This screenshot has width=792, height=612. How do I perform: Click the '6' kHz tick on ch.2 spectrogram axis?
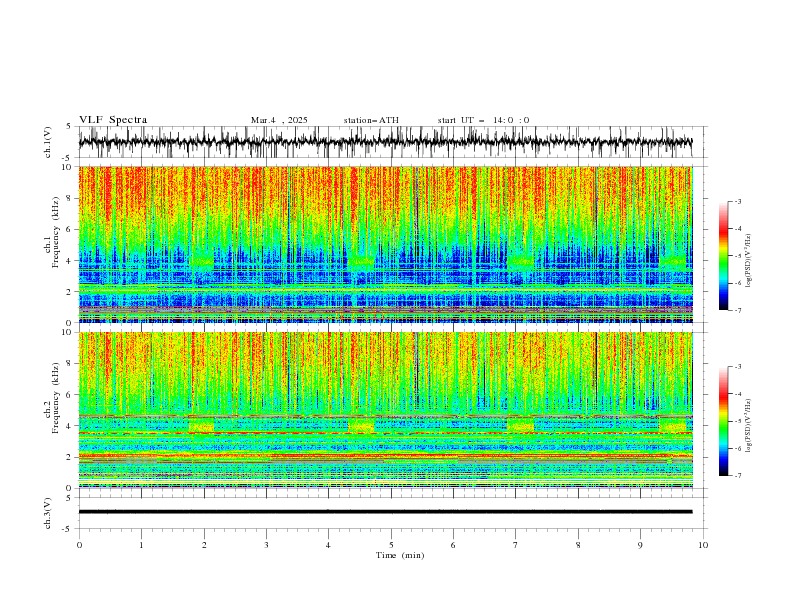[x=70, y=395]
